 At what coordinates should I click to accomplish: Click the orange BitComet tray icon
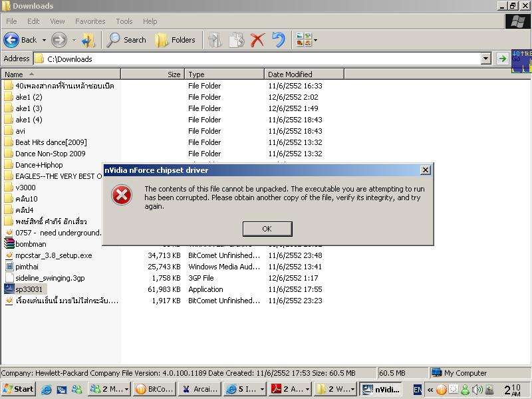(x=442, y=389)
